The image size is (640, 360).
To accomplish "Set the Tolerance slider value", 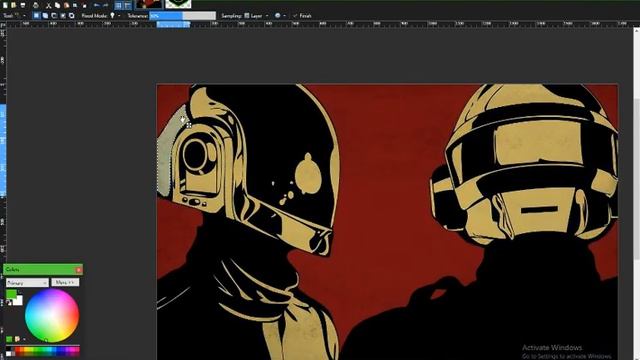I will pos(182,16).
